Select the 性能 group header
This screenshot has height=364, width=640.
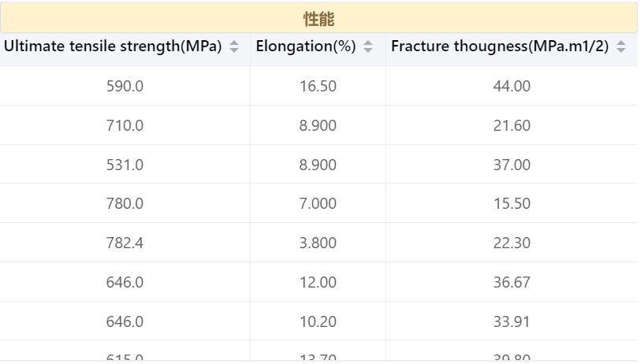318,18
